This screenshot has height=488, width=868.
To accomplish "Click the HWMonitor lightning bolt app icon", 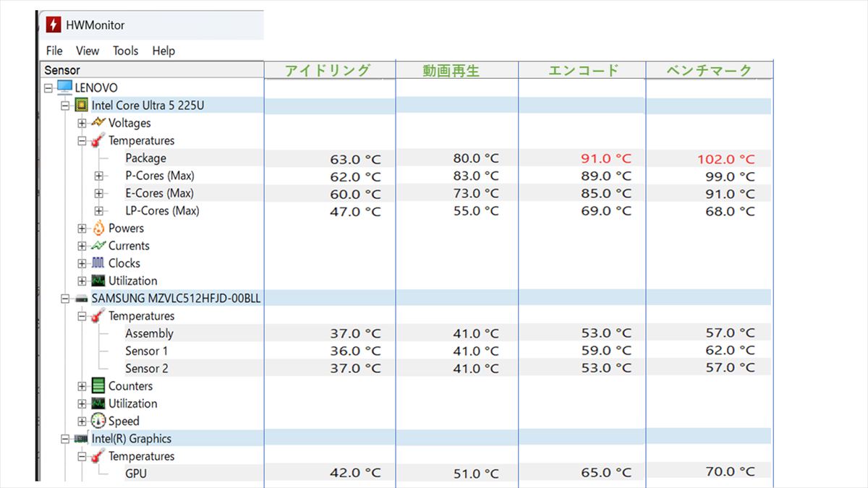I will 54,25.
